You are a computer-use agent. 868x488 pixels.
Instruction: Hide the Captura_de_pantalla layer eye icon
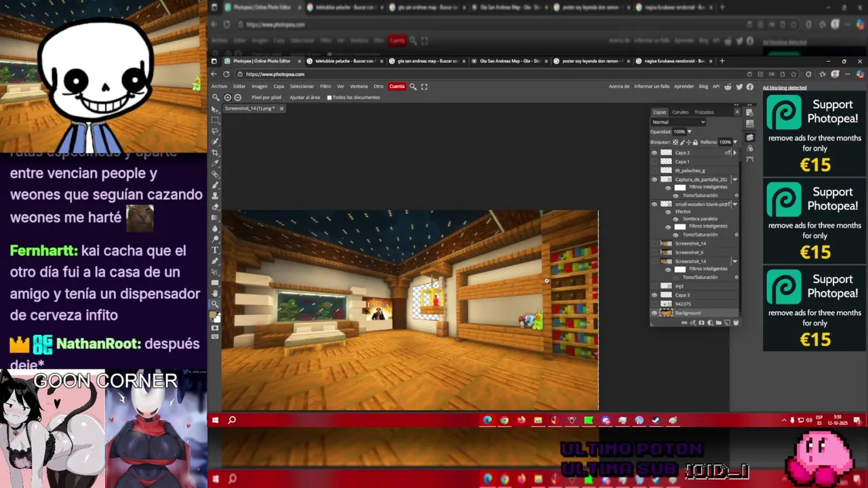[654, 180]
